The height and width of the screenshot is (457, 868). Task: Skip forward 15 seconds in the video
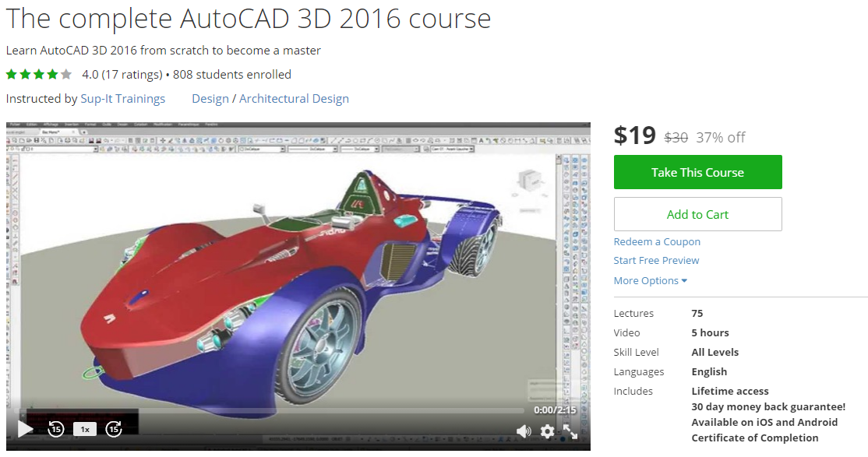[115, 428]
